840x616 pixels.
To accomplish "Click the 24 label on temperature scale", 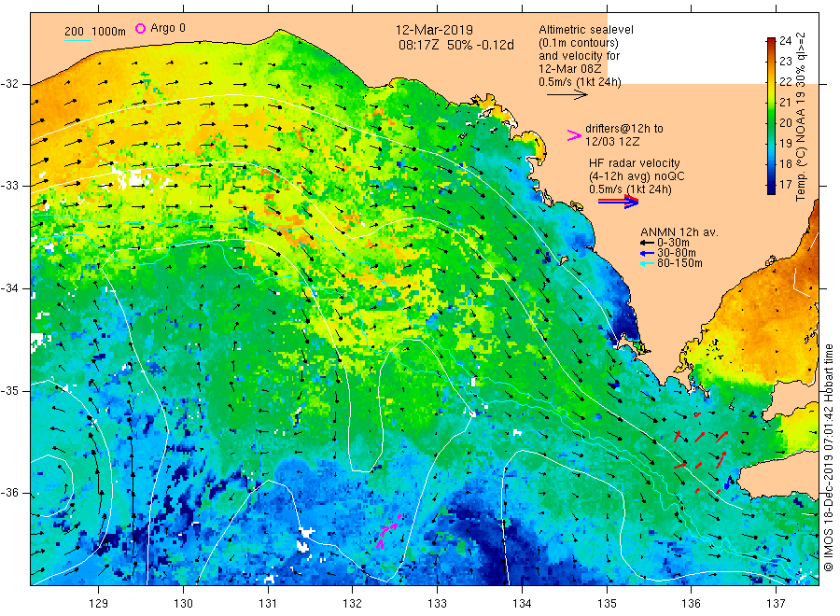I will click(x=785, y=41).
